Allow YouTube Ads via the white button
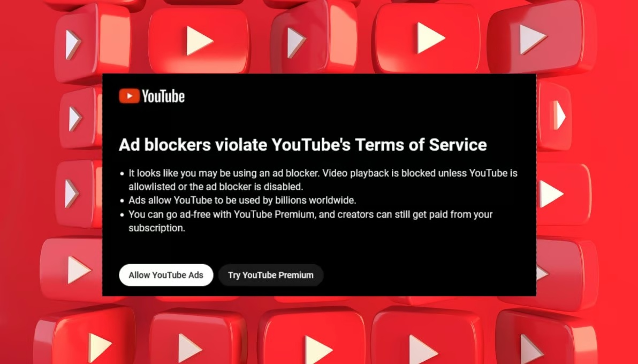 click(x=166, y=275)
